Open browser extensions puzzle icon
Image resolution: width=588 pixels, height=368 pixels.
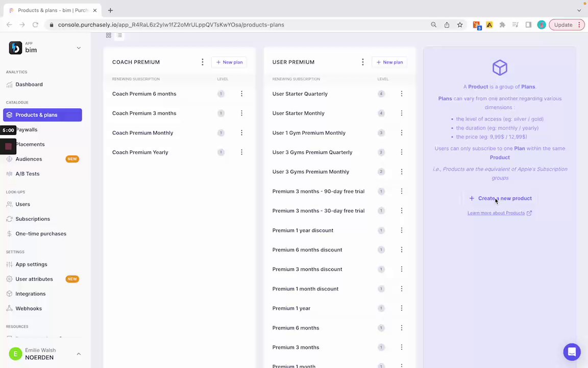pos(502,25)
